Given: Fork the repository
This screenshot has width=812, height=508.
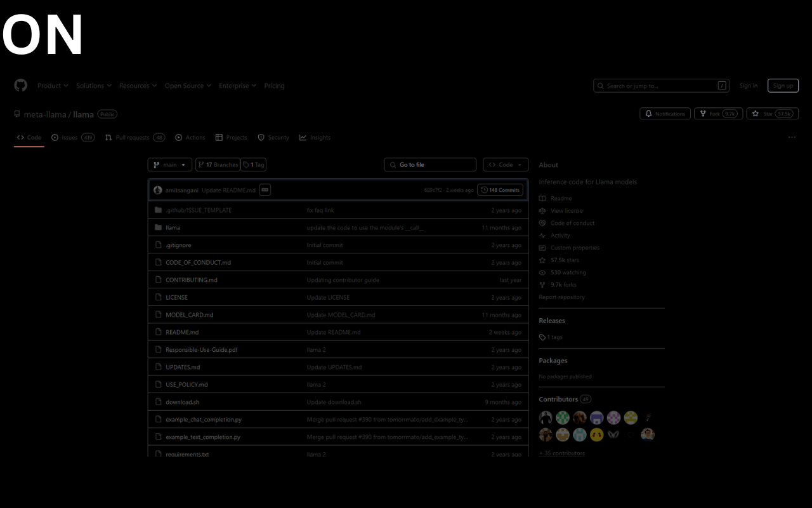Looking at the screenshot, I should pyautogui.click(x=718, y=113).
